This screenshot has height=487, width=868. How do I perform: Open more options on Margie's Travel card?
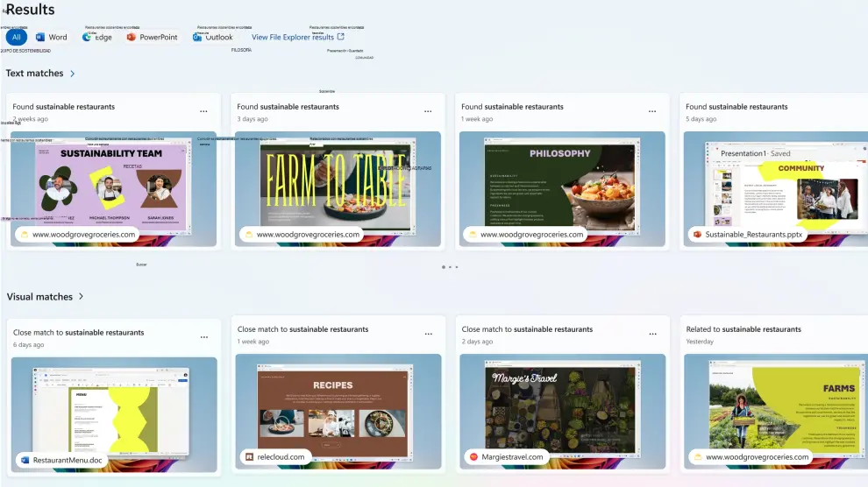pyautogui.click(x=652, y=334)
